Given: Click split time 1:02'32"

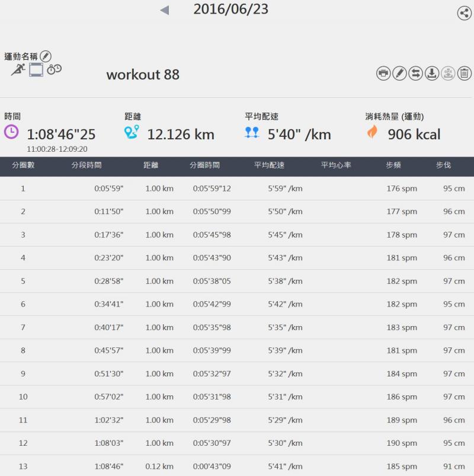Looking at the screenshot, I should tap(108, 420).
